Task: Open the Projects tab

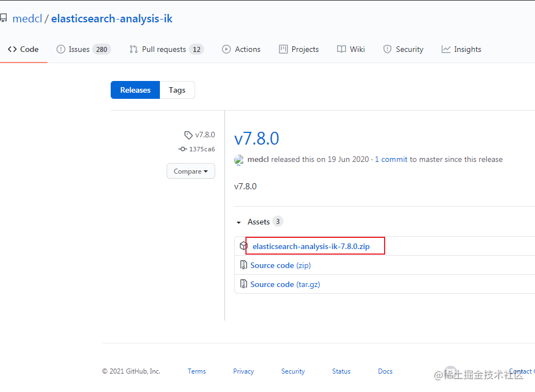Action: coord(299,49)
